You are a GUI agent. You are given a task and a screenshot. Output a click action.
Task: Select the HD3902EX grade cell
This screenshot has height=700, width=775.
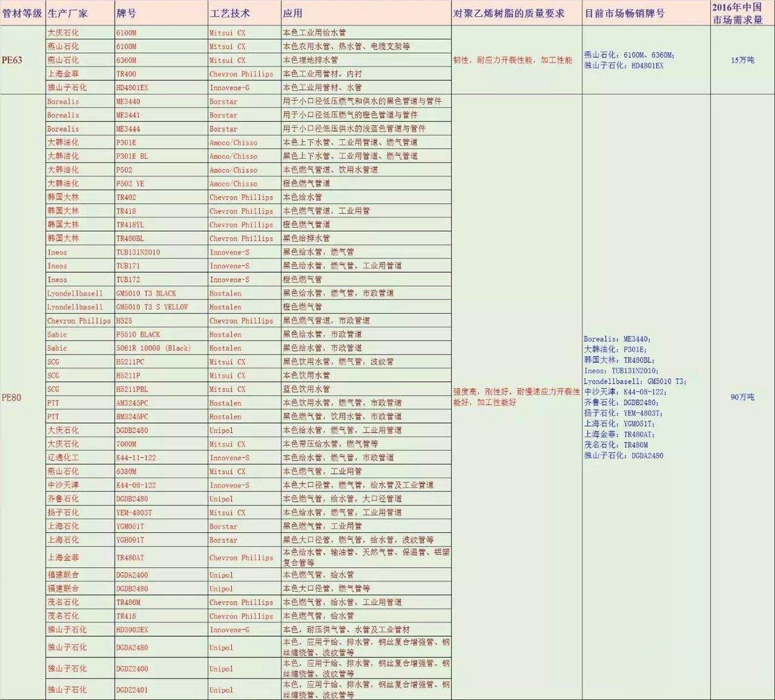pyautogui.click(x=161, y=630)
